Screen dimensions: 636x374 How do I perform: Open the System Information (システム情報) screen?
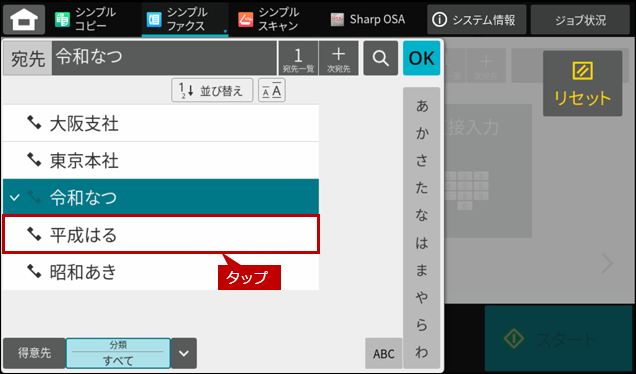[476, 19]
